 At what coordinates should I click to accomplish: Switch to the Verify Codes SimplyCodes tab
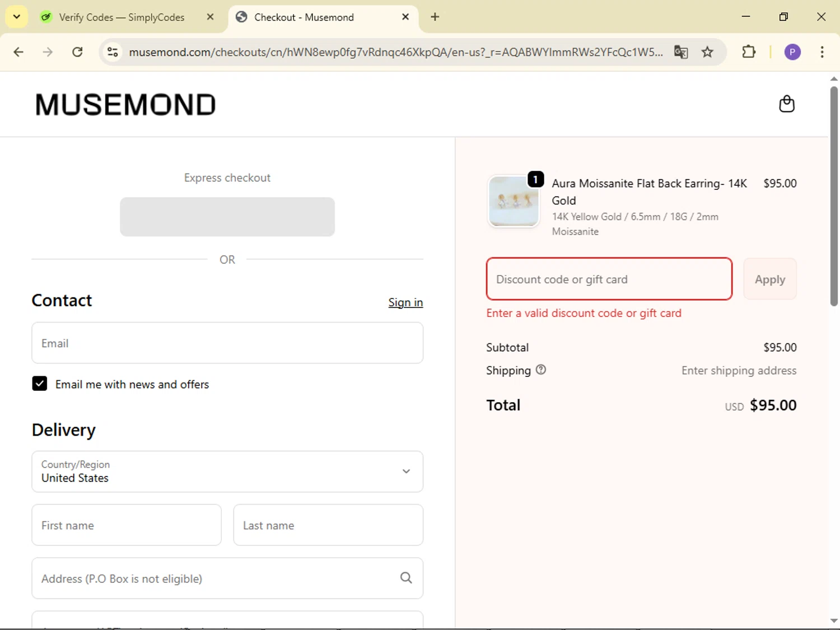coord(120,17)
